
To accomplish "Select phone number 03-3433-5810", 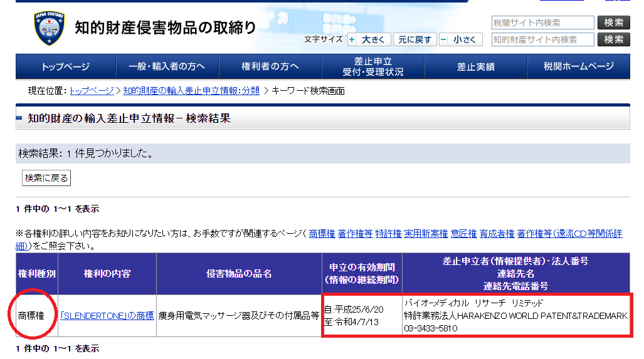I will click(x=430, y=328).
